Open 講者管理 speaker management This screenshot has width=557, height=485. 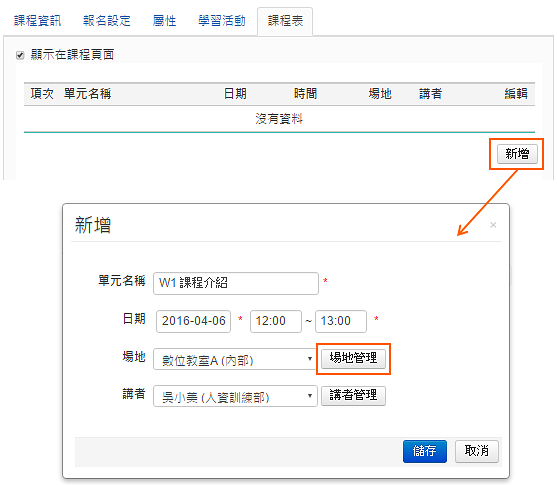353,395
